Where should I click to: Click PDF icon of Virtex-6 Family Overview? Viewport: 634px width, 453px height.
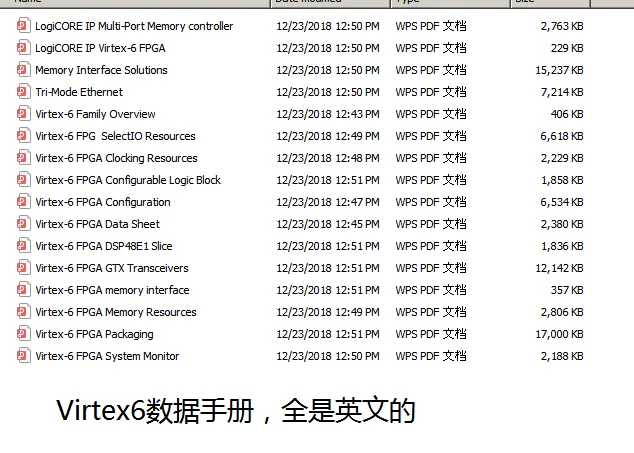23,114
